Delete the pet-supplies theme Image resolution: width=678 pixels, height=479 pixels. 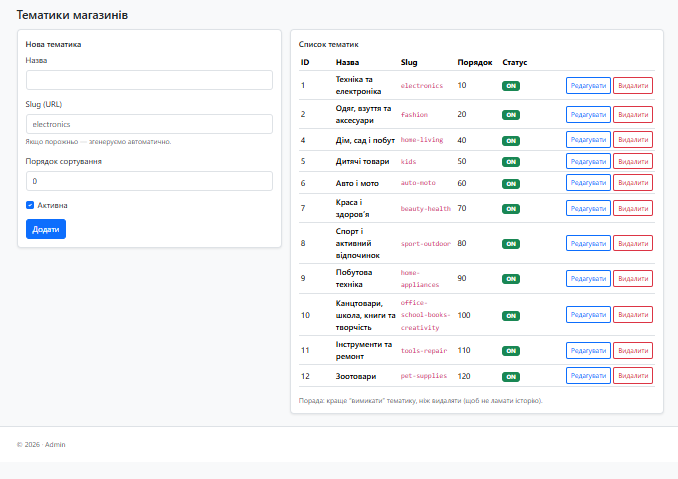click(x=633, y=376)
